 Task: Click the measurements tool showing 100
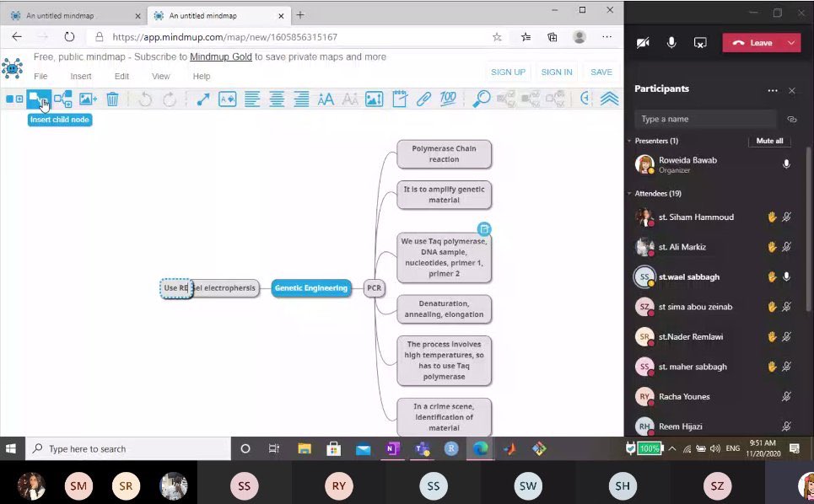(x=448, y=99)
